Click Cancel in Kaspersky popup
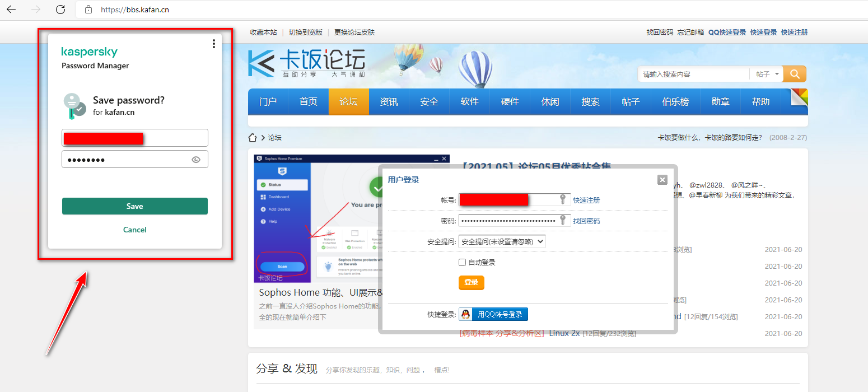Image resolution: width=868 pixels, height=392 pixels. point(135,230)
